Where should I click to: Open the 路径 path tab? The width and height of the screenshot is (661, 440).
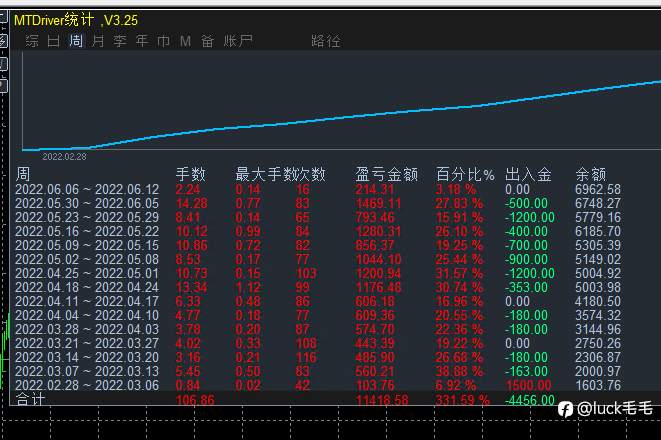coord(326,41)
